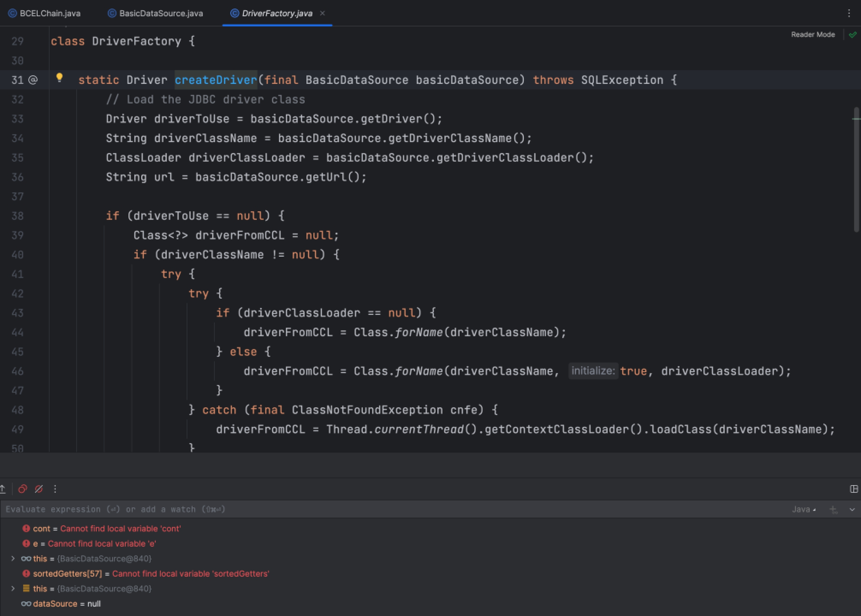The image size is (861, 616).
Task: Toggle the Mute Breakpoints slashed-circle icon
Action: pos(39,489)
